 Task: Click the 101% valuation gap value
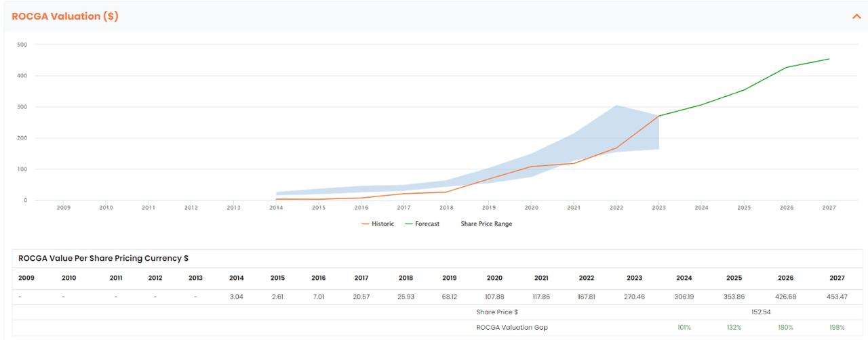(x=684, y=328)
